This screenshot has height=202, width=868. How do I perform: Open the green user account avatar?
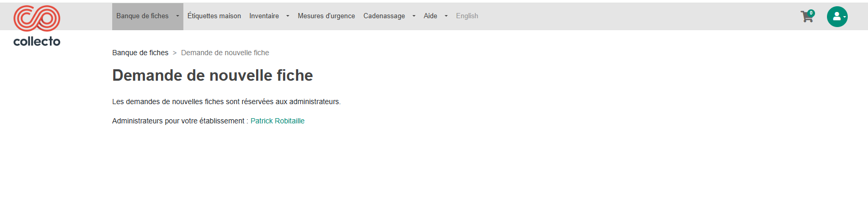coord(837,17)
